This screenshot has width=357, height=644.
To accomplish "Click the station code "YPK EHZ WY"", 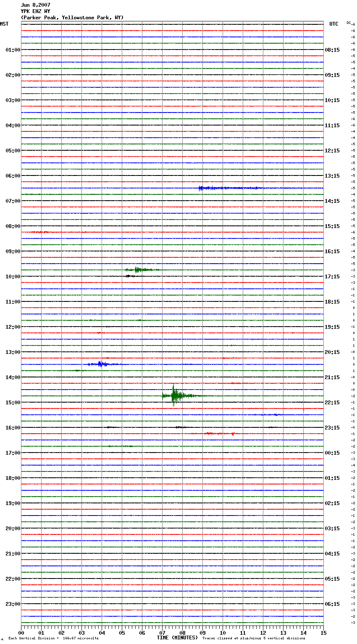I will (35, 11).
